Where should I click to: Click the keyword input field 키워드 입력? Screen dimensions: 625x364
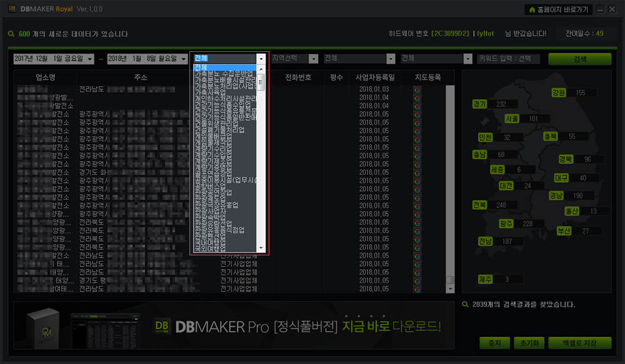(508, 59)
